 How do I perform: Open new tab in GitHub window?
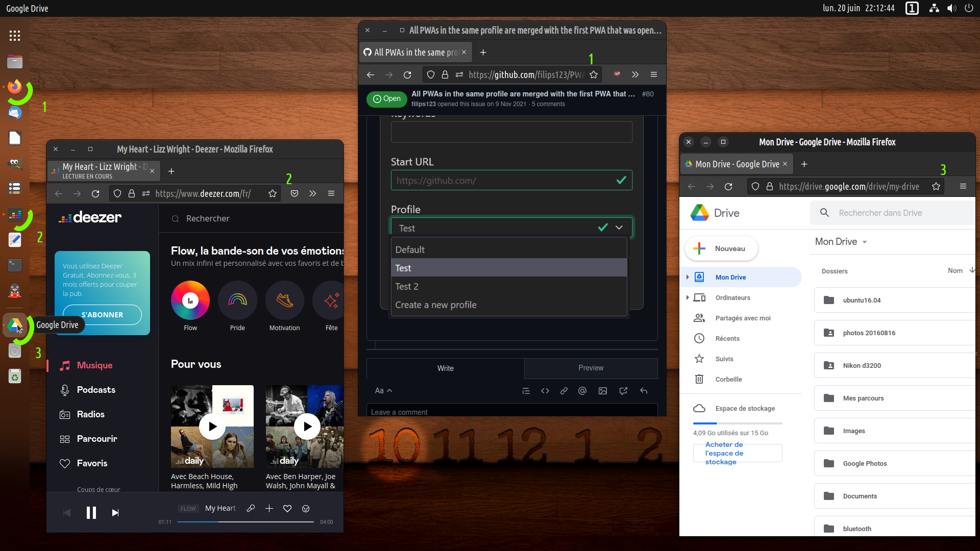(483, 53)
